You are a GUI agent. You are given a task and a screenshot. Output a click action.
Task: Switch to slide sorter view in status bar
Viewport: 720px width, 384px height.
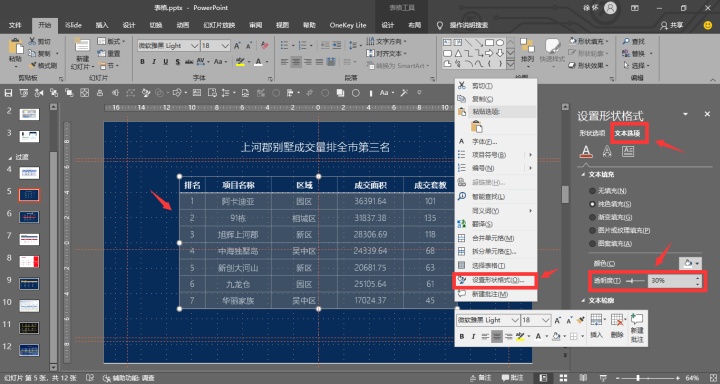point(563,378)
